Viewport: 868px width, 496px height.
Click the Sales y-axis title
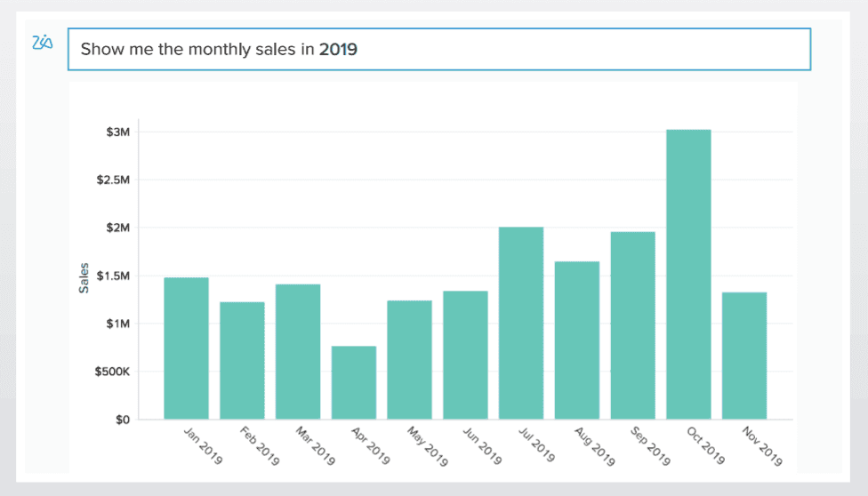pos(84,278)
